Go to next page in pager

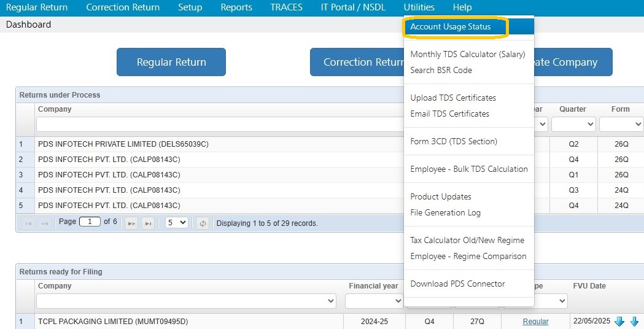click(x=131, y=223)
